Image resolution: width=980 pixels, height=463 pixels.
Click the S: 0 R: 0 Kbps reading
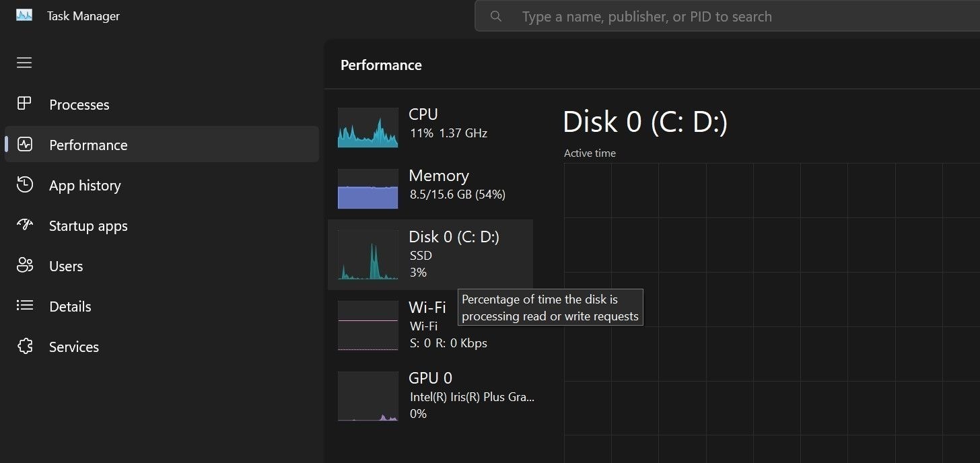click(448, 343)
